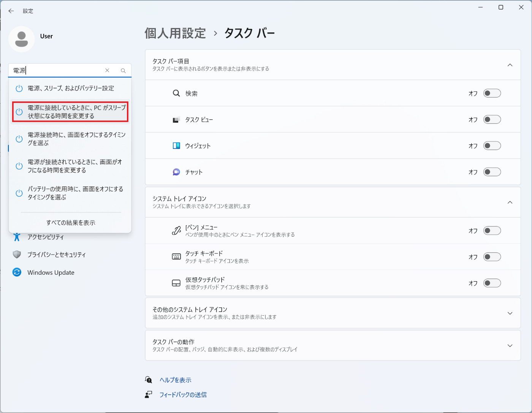Collapse the システム トレイ アイコン section chevron

point(510,202)
